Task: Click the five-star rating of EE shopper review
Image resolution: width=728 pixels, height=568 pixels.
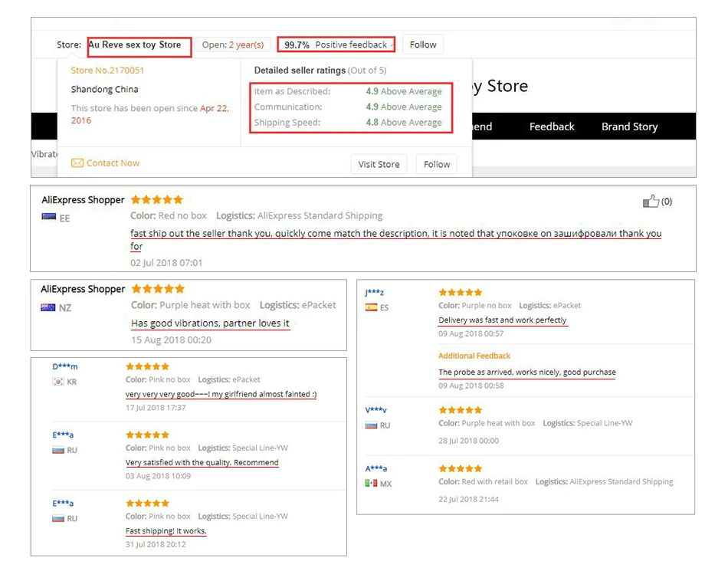Action: click(157, 200)
